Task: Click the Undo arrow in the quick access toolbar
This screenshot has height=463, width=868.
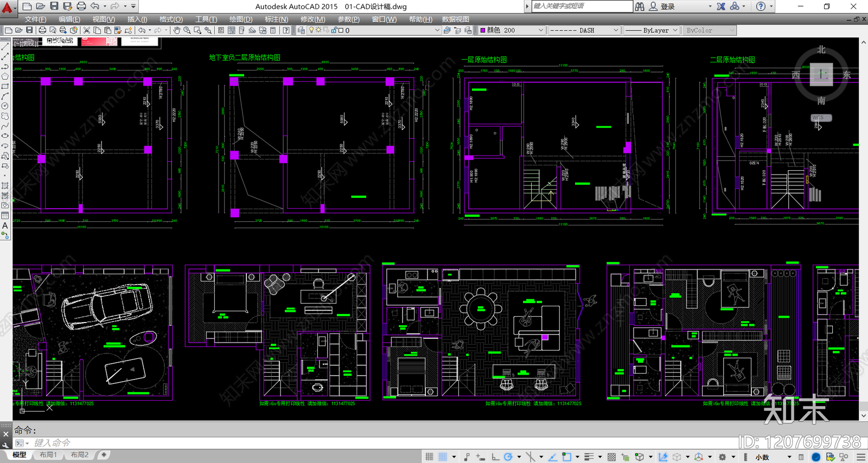Action: pos(95,6)
